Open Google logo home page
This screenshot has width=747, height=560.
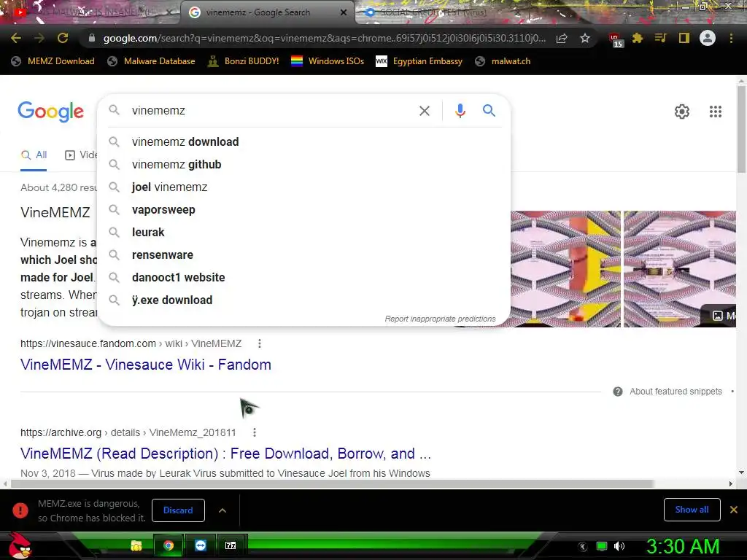pos(50,112)
